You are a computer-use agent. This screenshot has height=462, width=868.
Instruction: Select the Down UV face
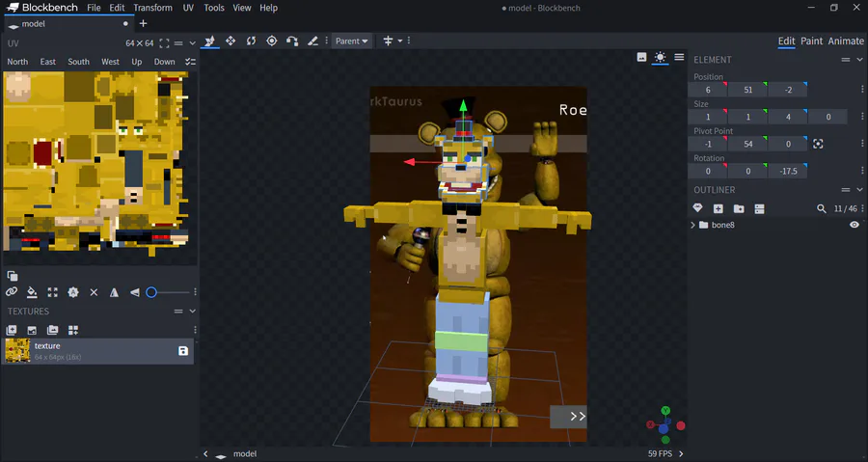coord(164,62)
